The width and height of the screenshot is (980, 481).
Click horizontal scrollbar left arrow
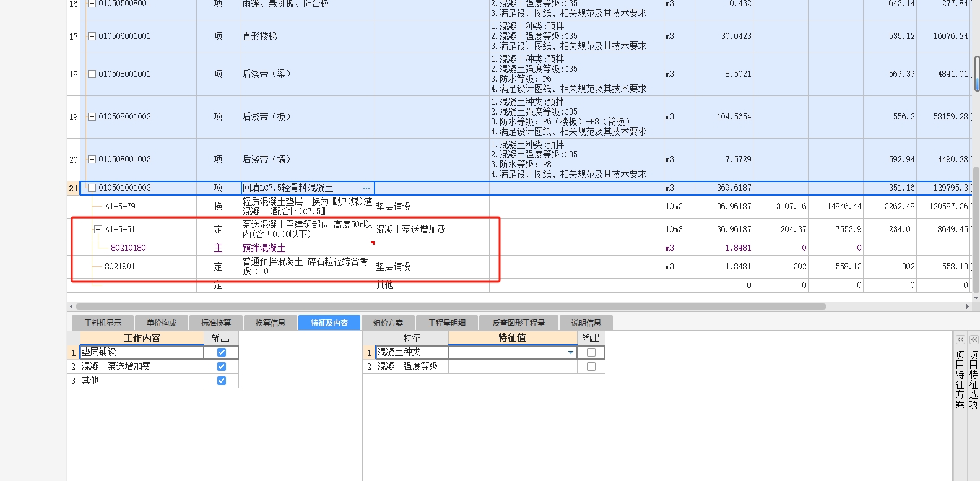click(71, 306)
